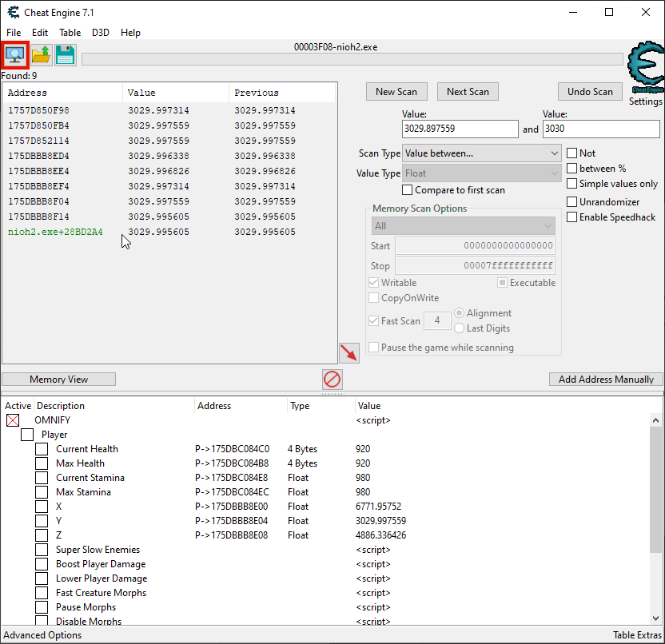665x644 pixels.
Task: Click the cancel scan stop icon
Action: (x=332, y=380)
